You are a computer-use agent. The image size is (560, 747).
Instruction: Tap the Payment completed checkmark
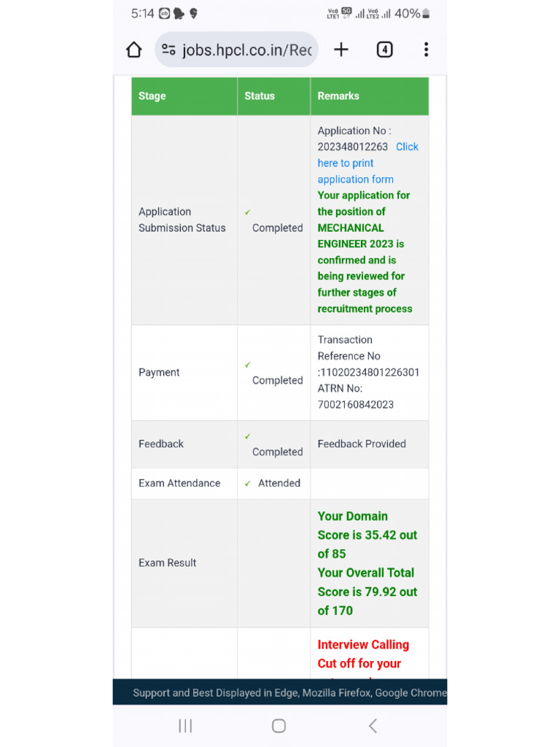pos(248,365)
